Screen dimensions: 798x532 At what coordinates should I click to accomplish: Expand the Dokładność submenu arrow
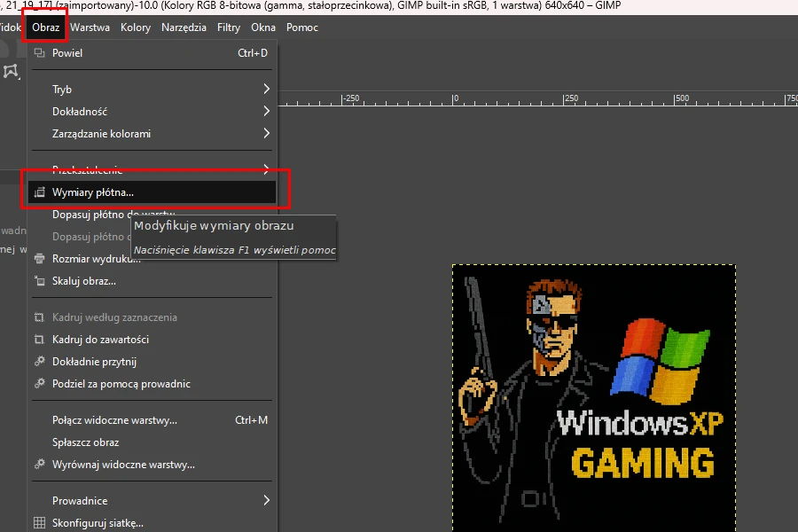(x=266, y=111)
